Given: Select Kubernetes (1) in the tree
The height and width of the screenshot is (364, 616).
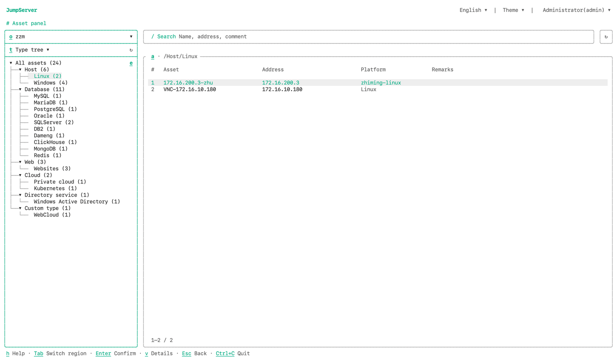Looking at the screenshot, I should (x=55, y=189).
